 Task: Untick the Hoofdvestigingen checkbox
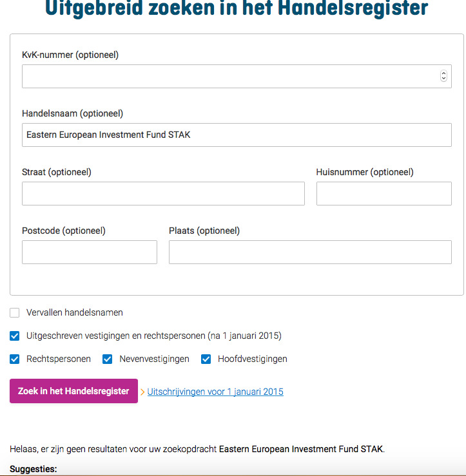pos(206,359)
